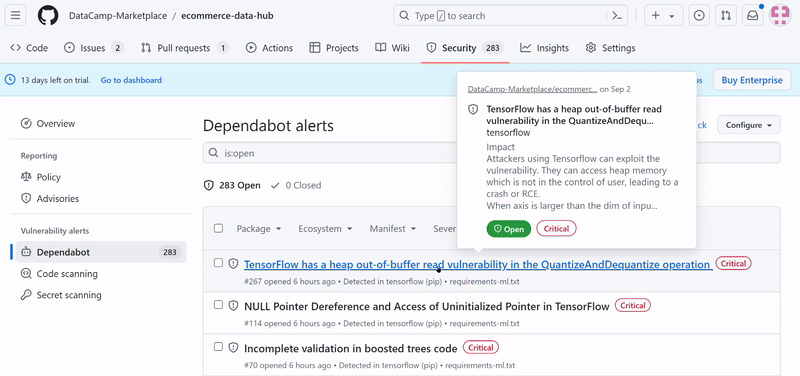Open the Configure dropdown
Image resolution: width=800 pixels, height=376 pixels.
(748, 125)
